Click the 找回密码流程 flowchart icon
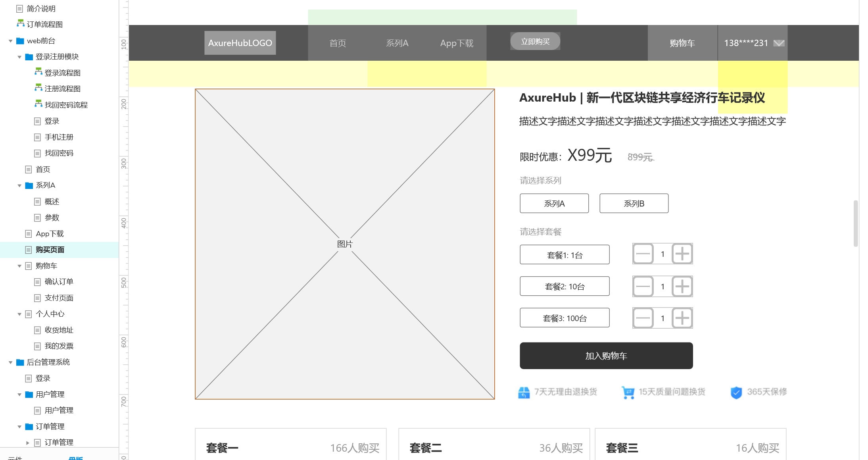 (38, 104)
